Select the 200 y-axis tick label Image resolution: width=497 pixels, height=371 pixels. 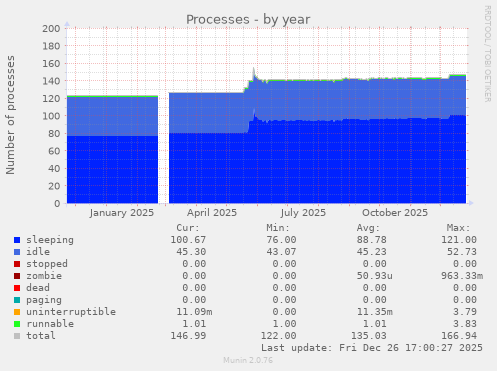tap(51, 28)
